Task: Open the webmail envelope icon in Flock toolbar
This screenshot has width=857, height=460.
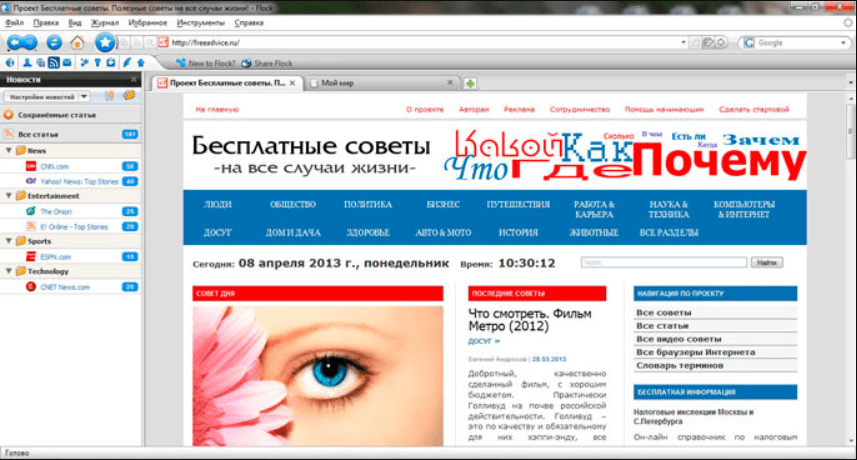Action: [67, 62]
